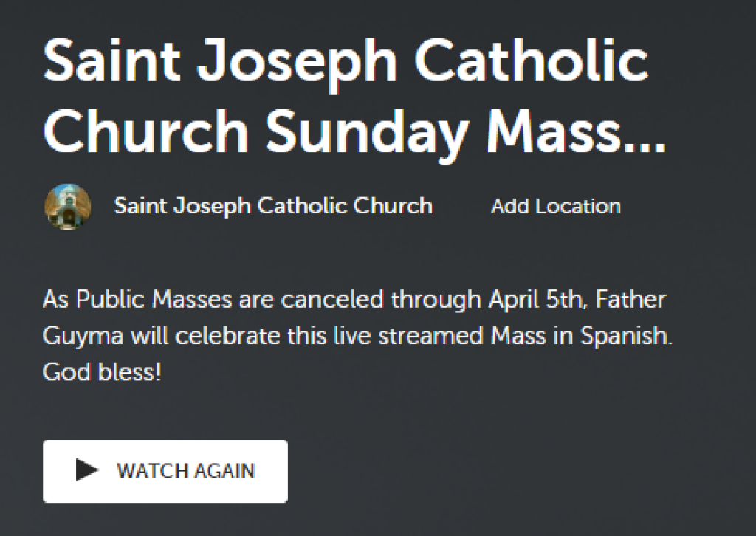Click the play triangle icon in Watch Again
This screenshot has height=536, width=756.
[87, 470]
